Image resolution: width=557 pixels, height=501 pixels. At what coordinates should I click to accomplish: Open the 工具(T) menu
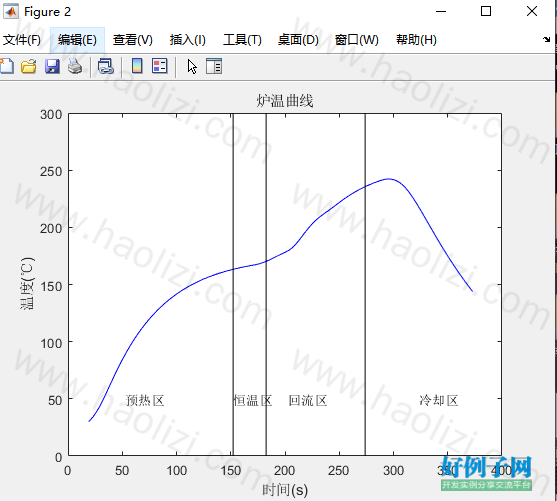242,40
